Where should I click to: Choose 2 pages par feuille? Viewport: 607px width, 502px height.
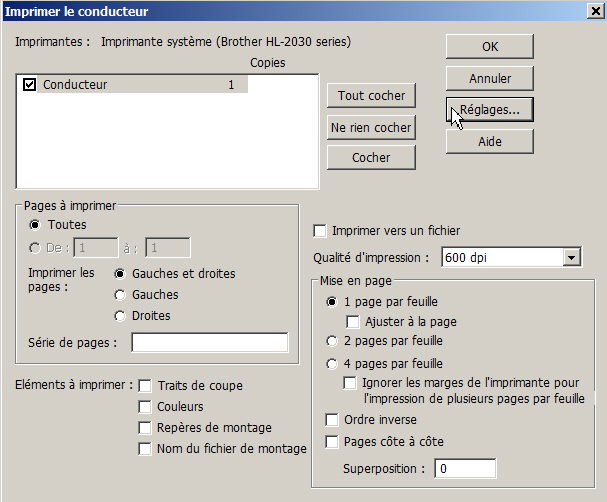click(333, 343)
